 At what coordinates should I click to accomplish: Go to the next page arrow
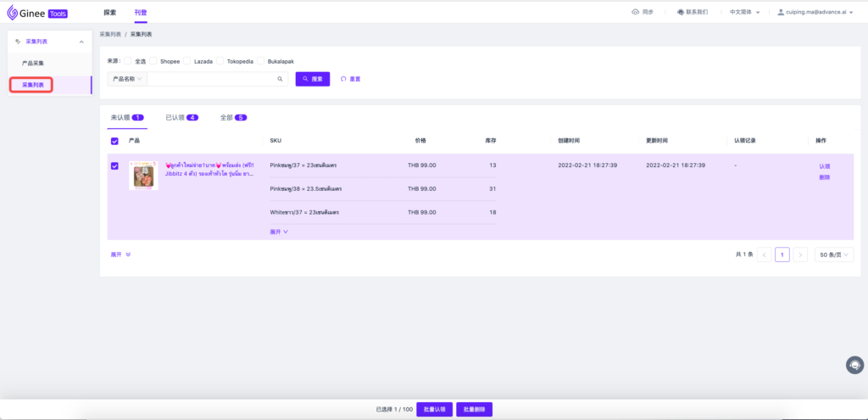tap(800, 255)
